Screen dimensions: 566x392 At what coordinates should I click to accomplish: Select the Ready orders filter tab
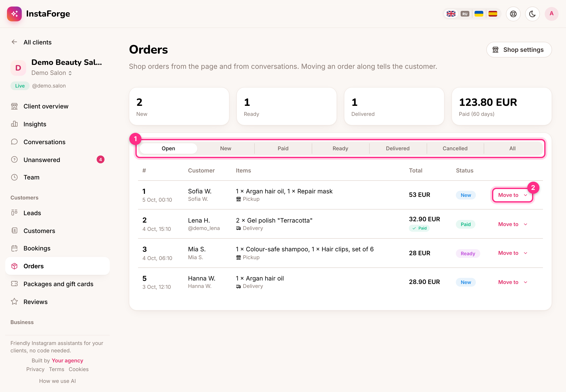point(340,148)
